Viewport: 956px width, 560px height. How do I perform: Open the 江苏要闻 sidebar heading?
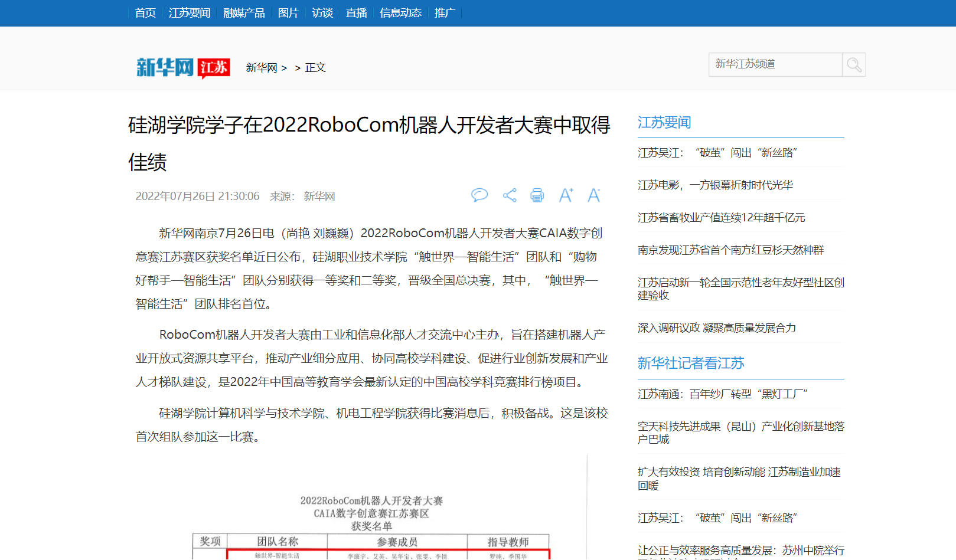point(664,123)
